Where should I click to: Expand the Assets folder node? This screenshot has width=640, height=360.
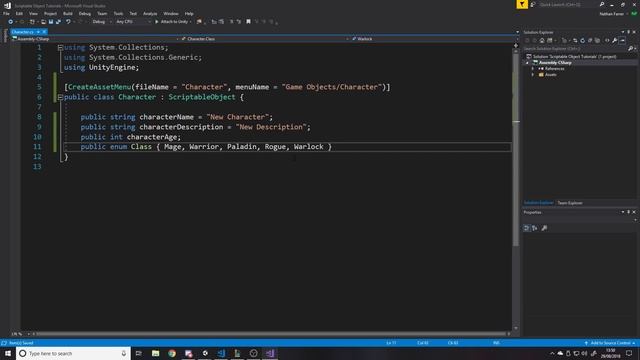click(x=533, y=75)
